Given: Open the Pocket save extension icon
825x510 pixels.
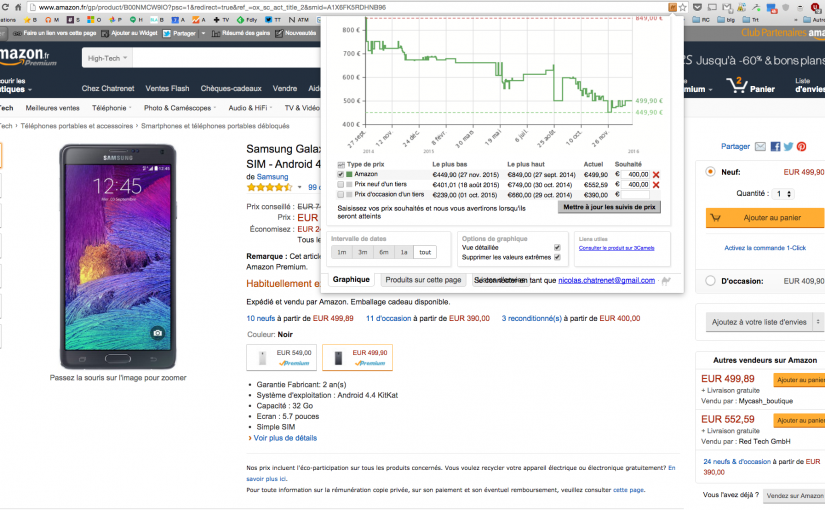Looking at the screenshot, I should pos(697,7).
